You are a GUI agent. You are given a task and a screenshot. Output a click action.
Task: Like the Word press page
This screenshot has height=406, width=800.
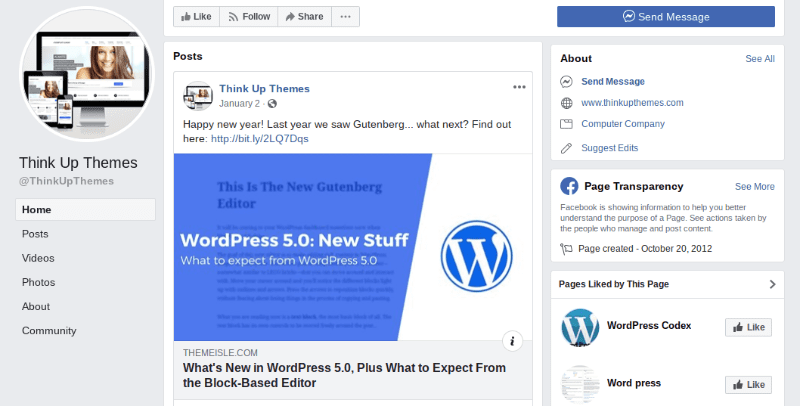748,385
